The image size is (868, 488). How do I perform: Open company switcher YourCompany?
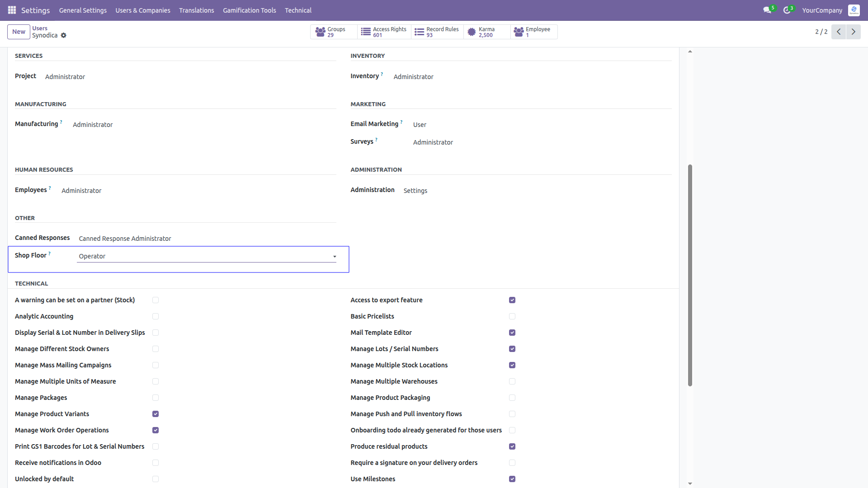point(822,10)
